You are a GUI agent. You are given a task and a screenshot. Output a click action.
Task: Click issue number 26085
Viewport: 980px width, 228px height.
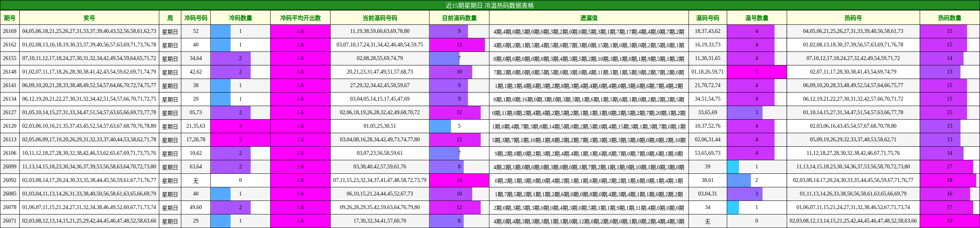(x=10, y=194)
